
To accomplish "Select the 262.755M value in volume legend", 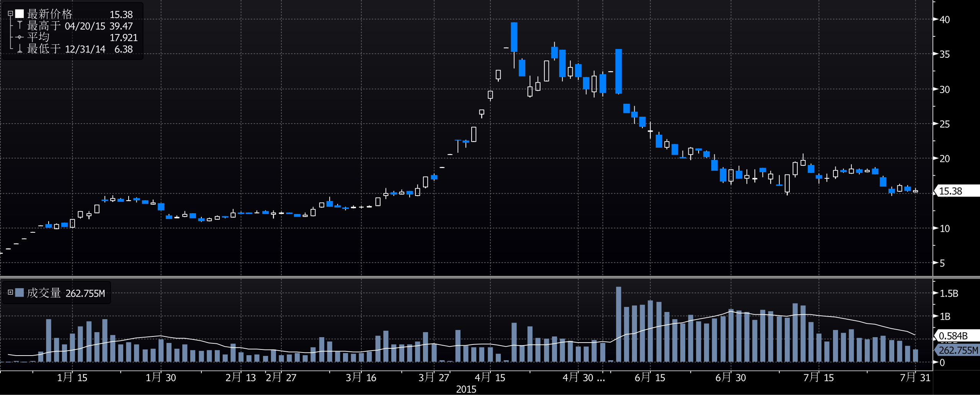I will pyautogui.click(x=85, y=293).
